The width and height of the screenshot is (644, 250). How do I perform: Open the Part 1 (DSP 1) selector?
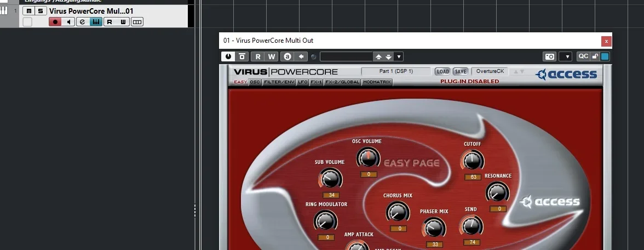tap(396, 71)
